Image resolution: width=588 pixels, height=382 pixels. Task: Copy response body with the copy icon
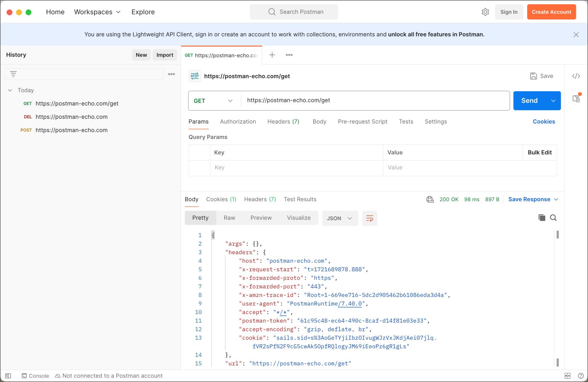coord(542,218)
